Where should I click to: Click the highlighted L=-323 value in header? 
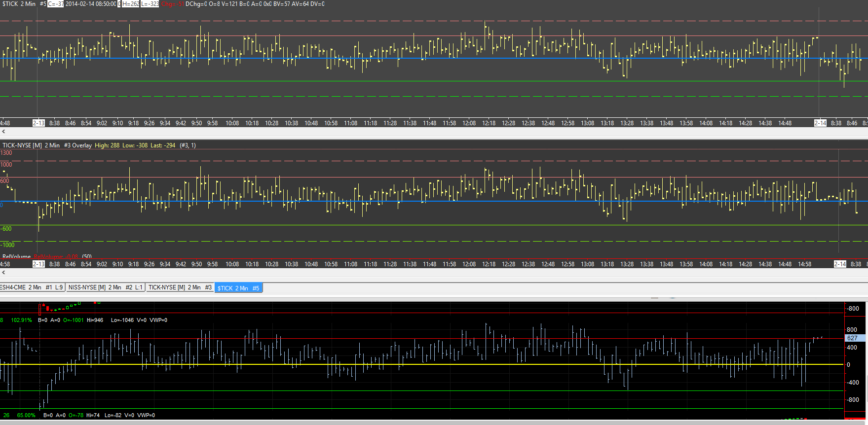click(150, 4)
